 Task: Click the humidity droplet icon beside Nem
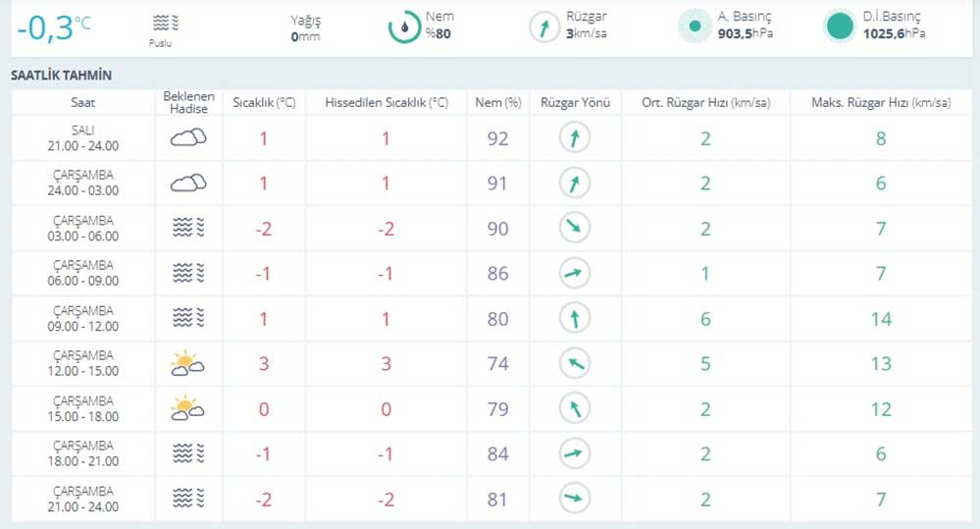[x=403, y=27]
